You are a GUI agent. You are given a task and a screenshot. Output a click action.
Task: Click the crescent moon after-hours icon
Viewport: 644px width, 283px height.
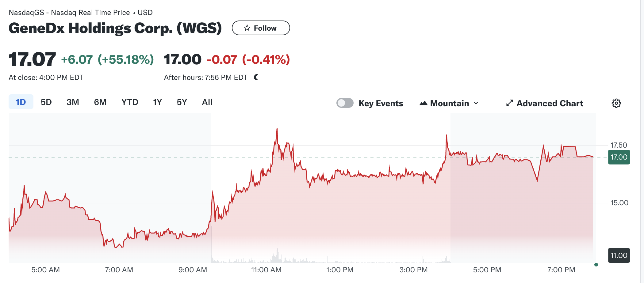pyautogui.click(x=256, y=77)
